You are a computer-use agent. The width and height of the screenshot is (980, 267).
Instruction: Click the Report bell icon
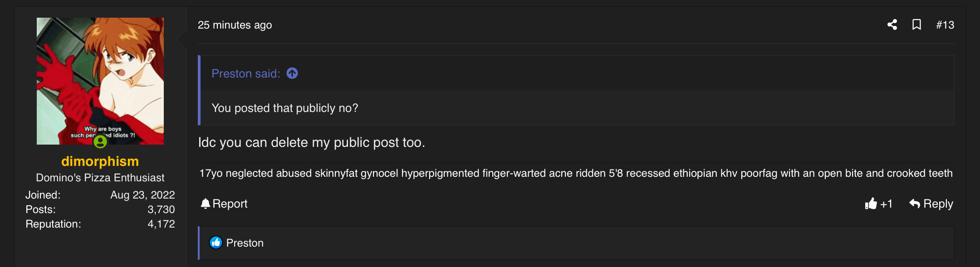pyautogui.click(x=206, y=204)
